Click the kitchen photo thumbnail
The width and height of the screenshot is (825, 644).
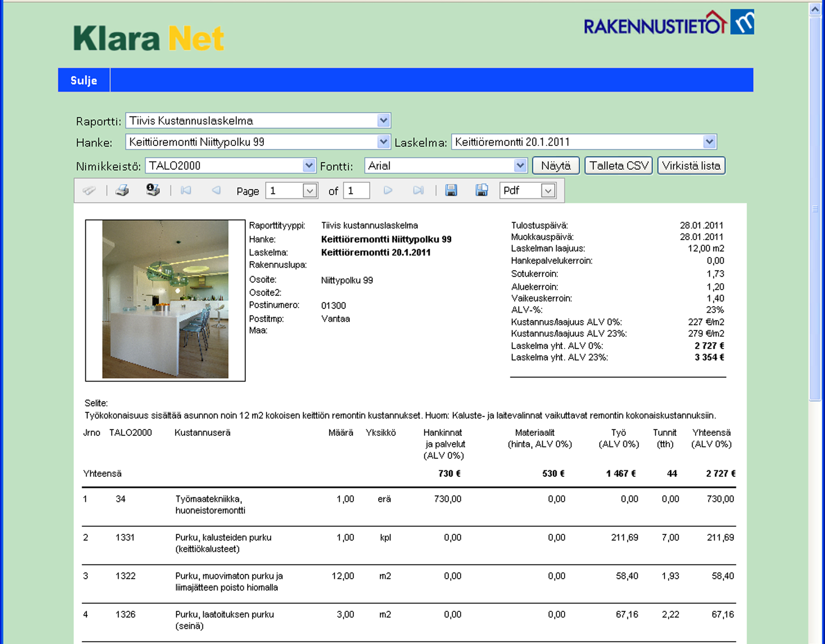click(x=165, y=300)
